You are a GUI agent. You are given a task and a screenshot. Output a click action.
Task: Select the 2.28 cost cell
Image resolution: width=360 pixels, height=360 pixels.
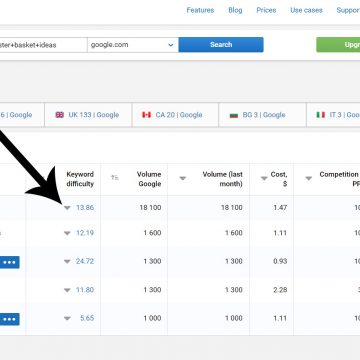tap(280, 290)
